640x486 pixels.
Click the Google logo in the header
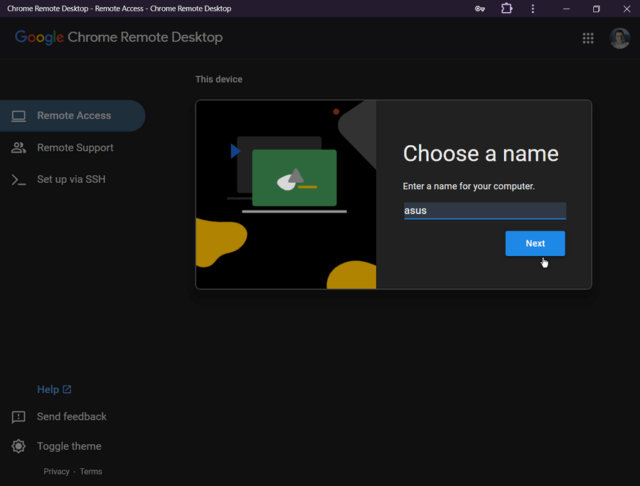tap(39, 38)
